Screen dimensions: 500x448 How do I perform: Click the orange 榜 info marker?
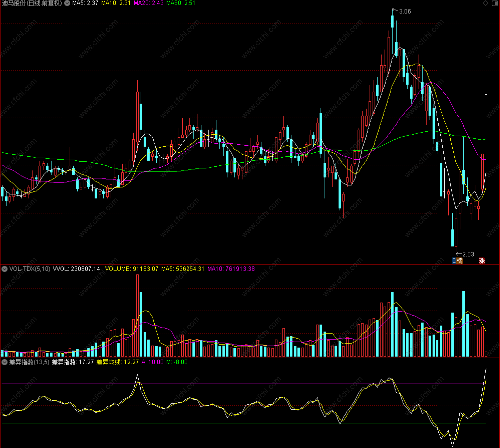[460, 261]
